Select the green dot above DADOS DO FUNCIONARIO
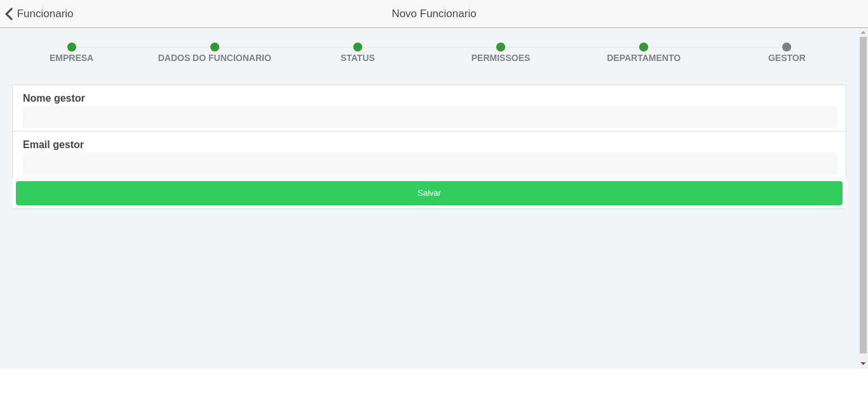The height and width of the screenshot is (396, 868). 215,47
